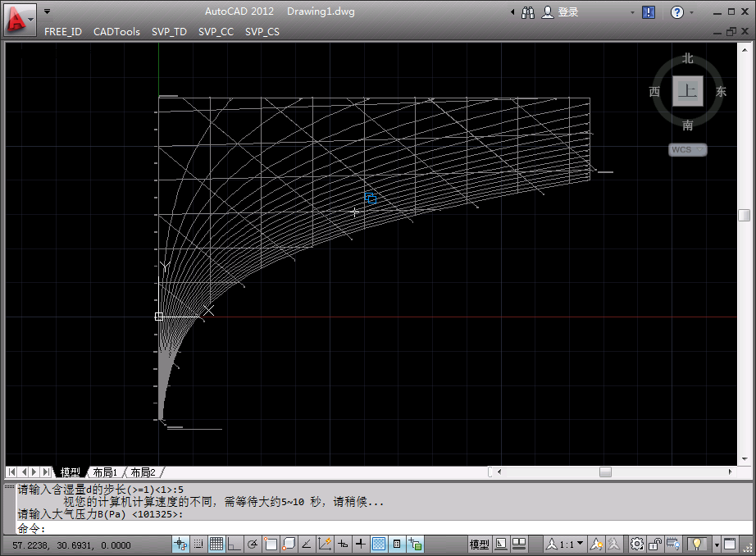Viewport: 756px width, 556px height.
Task: Open the CADTools menu
Action: tap(116, 32)
